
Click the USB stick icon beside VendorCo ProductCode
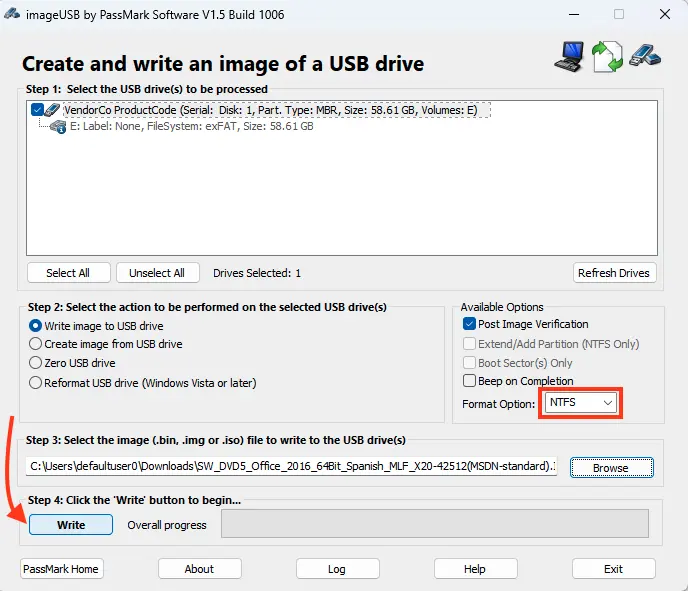pos(52,110)
